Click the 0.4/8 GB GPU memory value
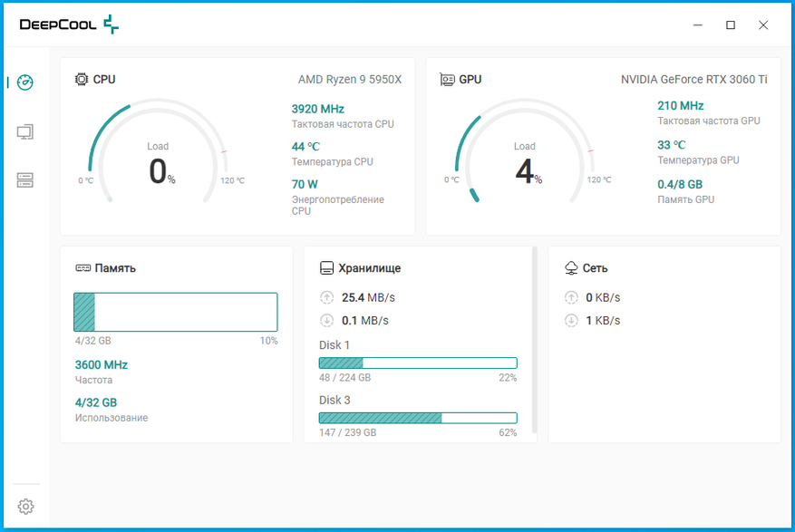This screenshot has height=532, width=795. click(x=680, y=184)
